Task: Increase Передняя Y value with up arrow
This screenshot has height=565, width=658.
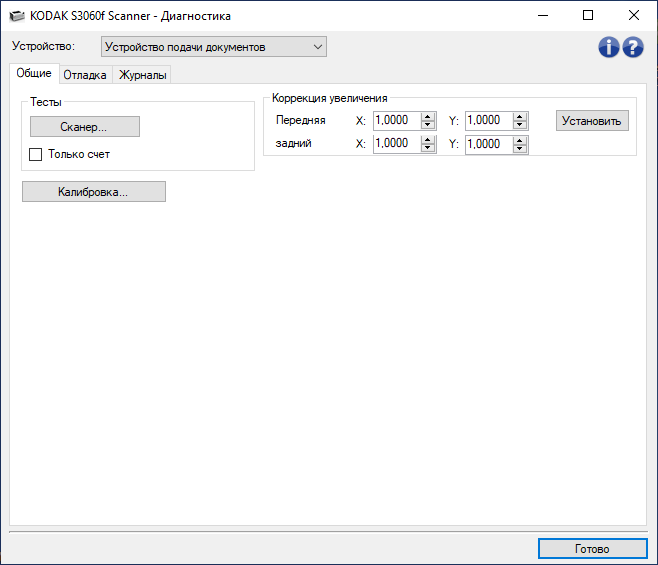Action: [520, 117]
